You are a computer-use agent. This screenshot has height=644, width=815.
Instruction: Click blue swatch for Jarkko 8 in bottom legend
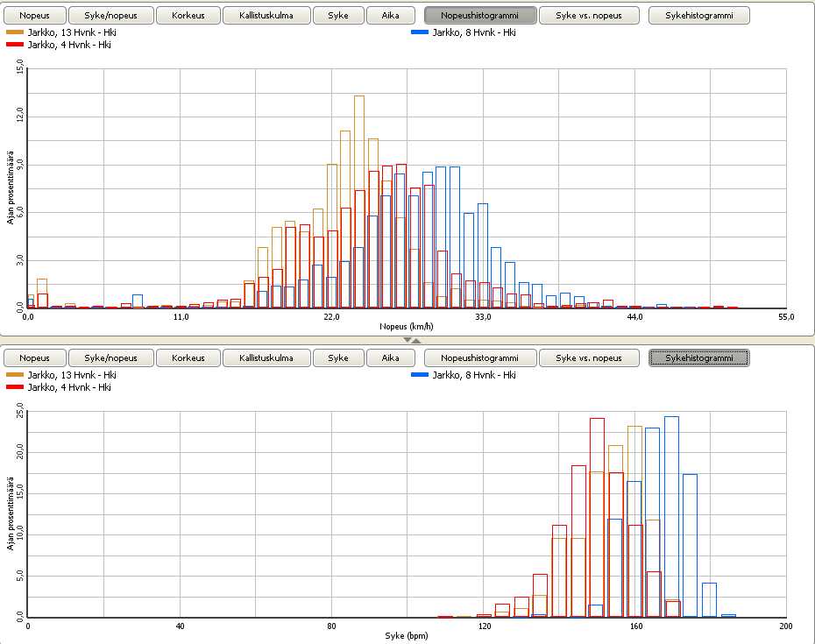tap(420, 374)
